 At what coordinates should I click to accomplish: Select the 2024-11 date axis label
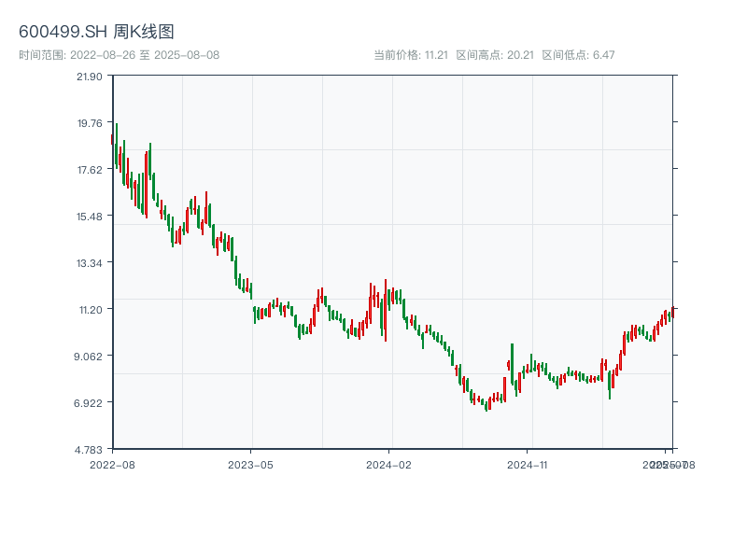coord(529,464)
